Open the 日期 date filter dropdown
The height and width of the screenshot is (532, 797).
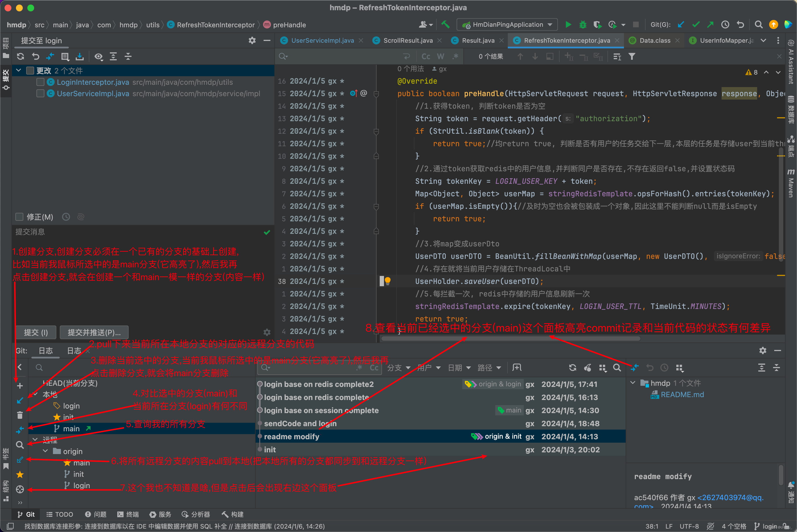(x=459, y=368)
